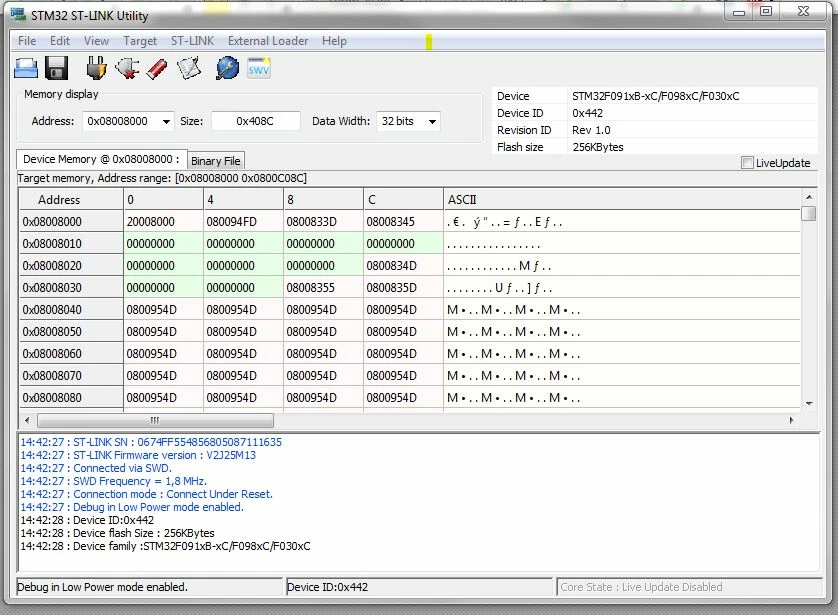Image resolution: width=838 pixels, height=615 pixels.
Task: Click the ST-LINK Utility title bar icon
Action: (x=18, y=15)
